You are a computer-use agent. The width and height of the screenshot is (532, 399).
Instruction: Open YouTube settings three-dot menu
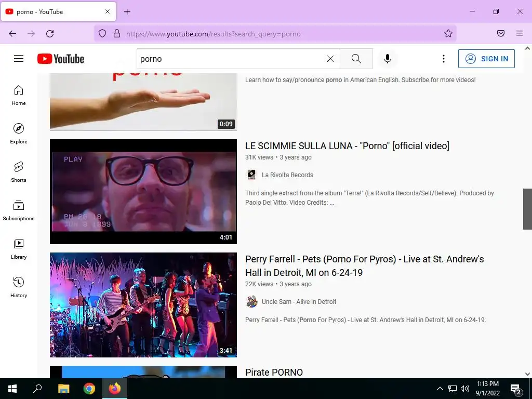444,59
